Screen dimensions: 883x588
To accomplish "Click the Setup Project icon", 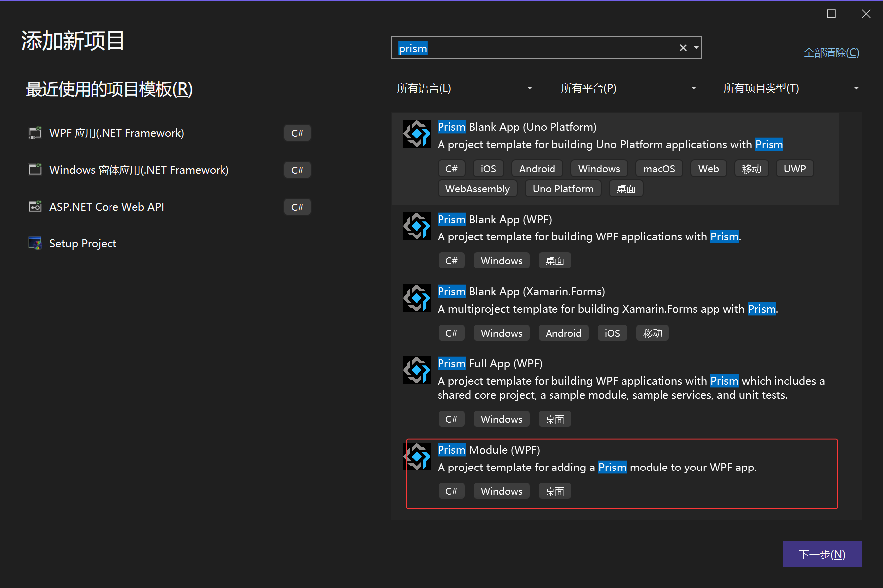I will (35, 243).
